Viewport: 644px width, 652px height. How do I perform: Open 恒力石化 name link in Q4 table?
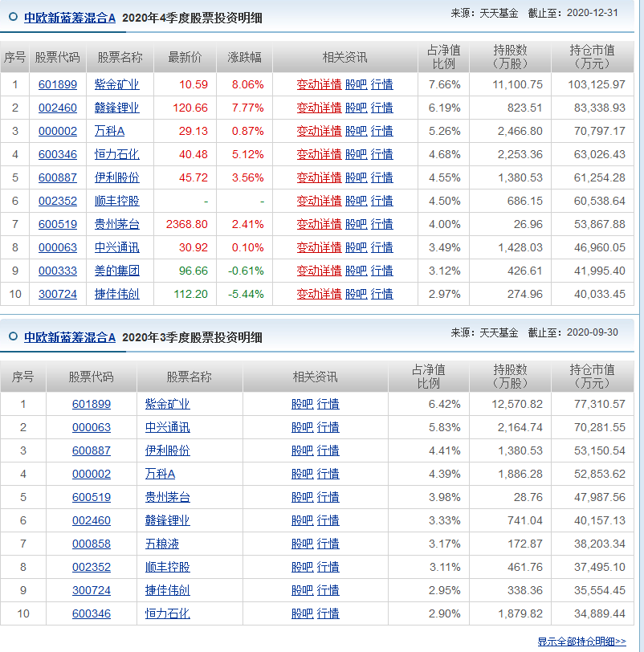coord(116,155)
